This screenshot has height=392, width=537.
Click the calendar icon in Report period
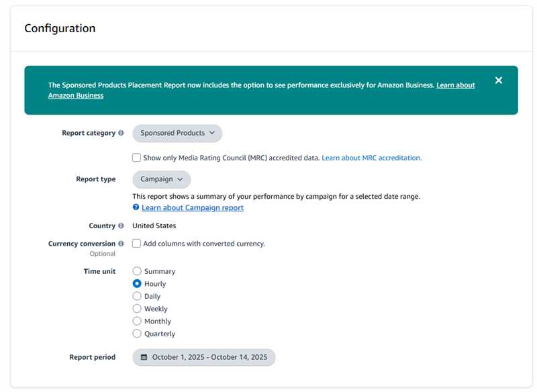144,357
